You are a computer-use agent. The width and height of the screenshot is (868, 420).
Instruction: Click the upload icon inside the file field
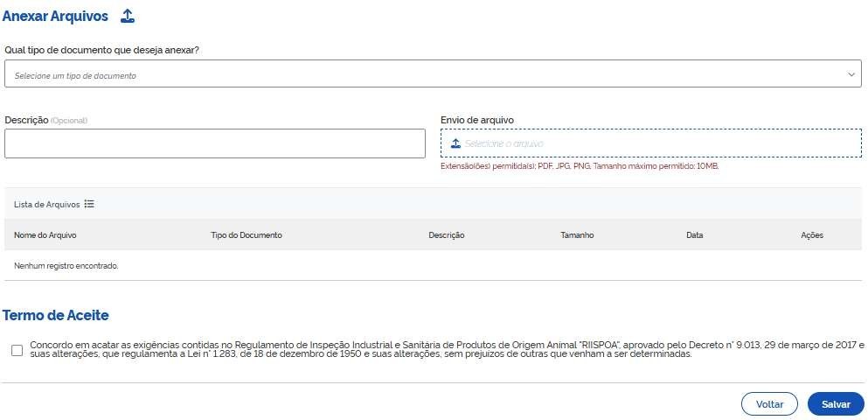pos(455,143)
